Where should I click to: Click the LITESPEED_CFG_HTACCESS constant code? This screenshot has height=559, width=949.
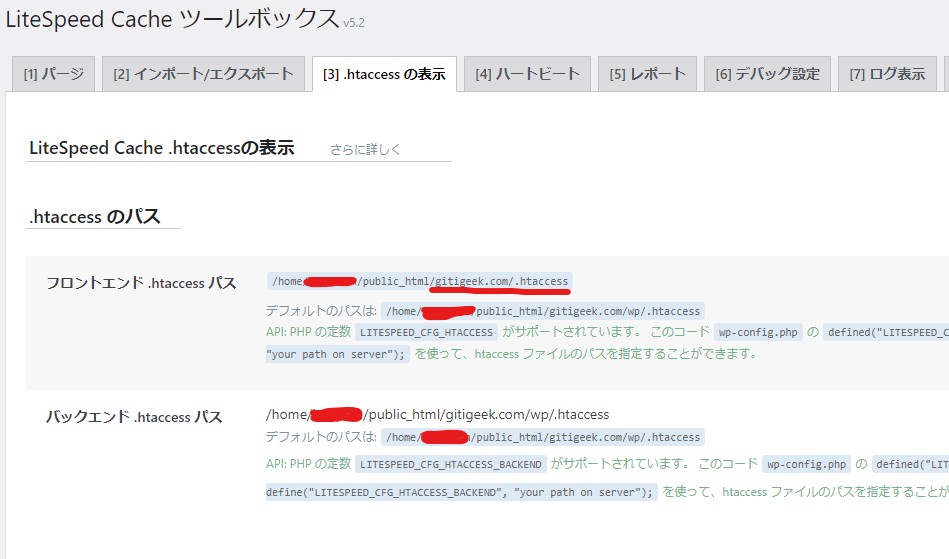click(426, 332)
